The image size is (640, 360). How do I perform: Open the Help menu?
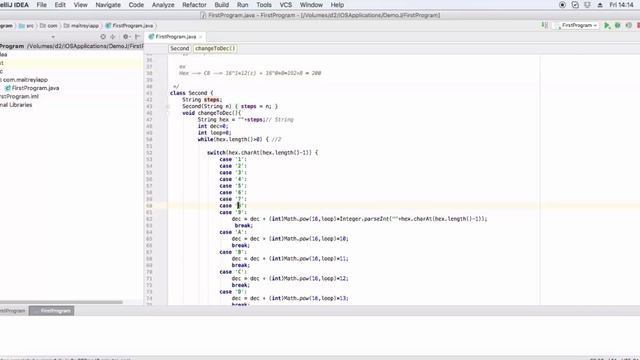click(x=337, y=5)
